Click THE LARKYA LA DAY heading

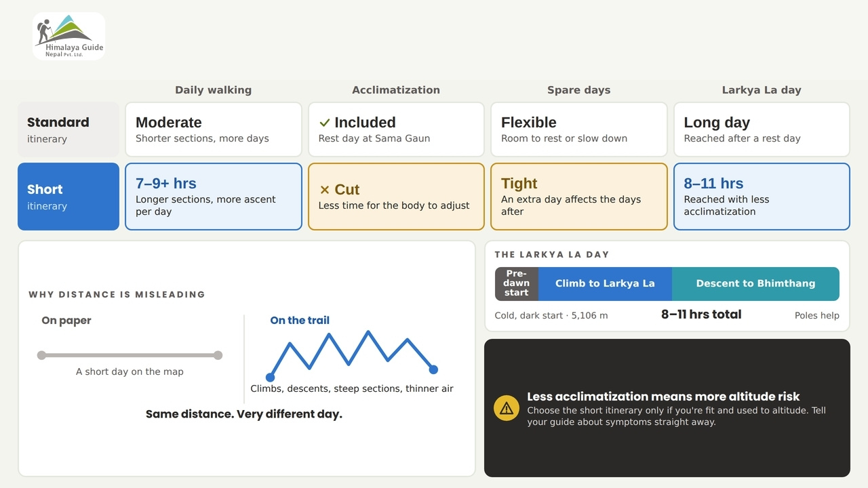[552, 255]
